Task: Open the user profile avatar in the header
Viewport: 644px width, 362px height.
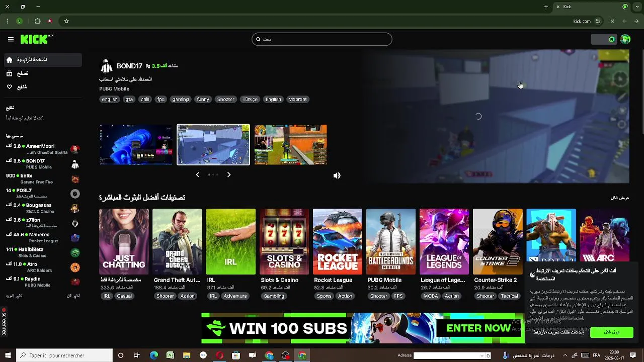Action: (625, 39)
